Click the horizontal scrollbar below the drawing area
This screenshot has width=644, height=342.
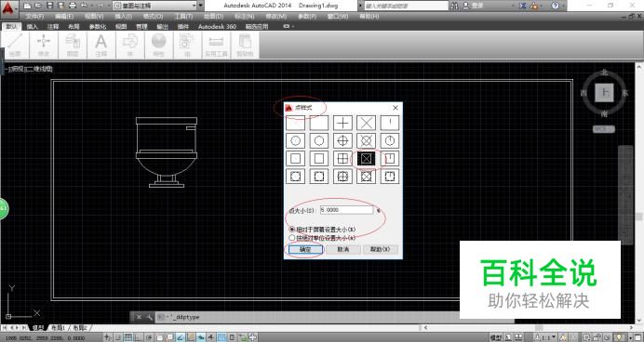[529, 328]
